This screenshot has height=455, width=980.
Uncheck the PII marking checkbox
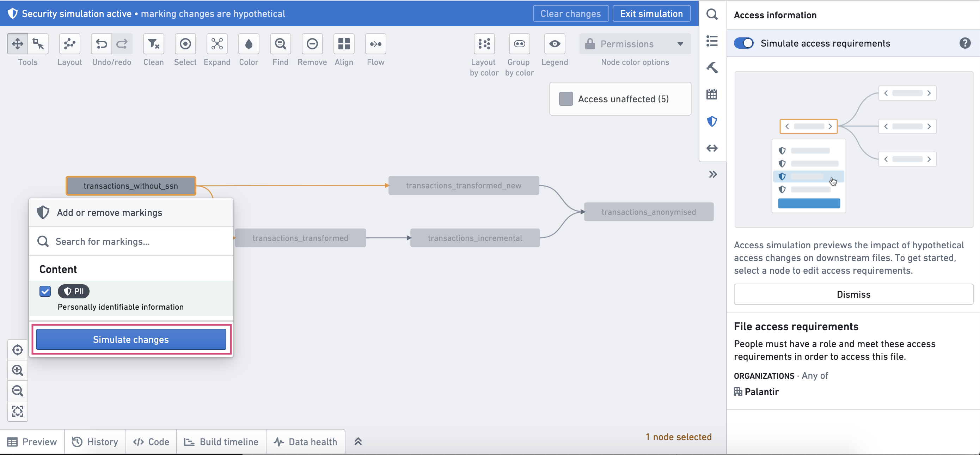[x=45, y=291]
